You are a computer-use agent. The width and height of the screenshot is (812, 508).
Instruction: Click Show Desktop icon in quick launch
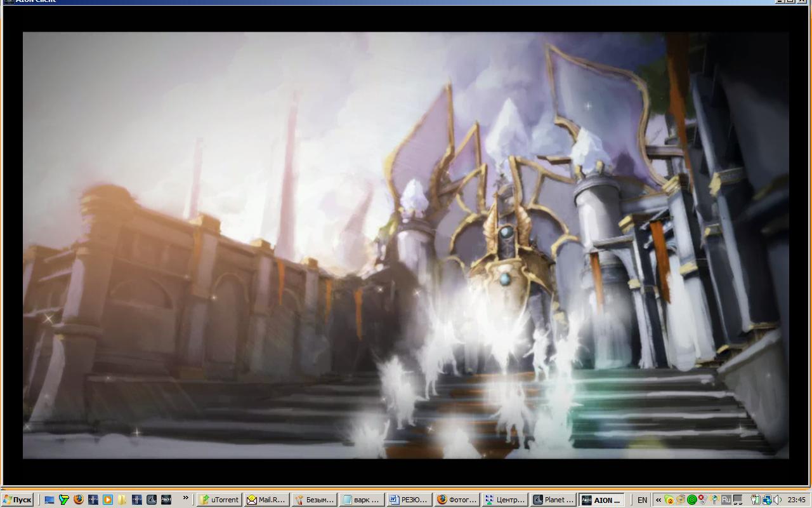49,500
